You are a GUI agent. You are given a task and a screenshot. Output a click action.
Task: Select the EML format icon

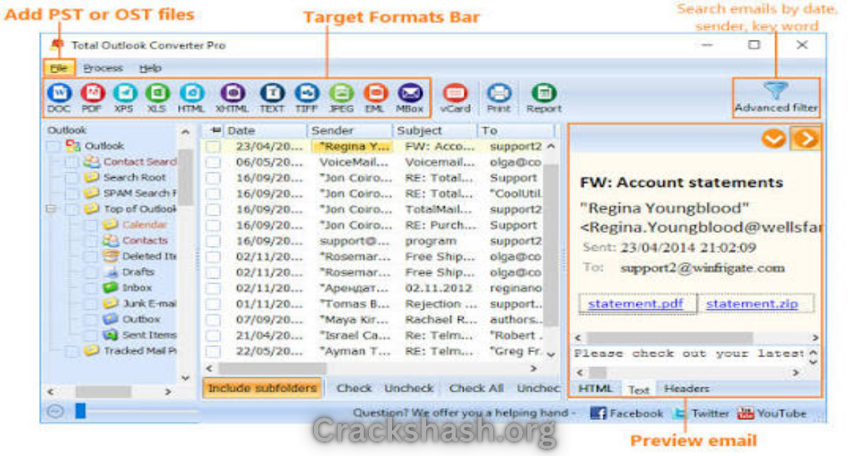coord(375,93)
